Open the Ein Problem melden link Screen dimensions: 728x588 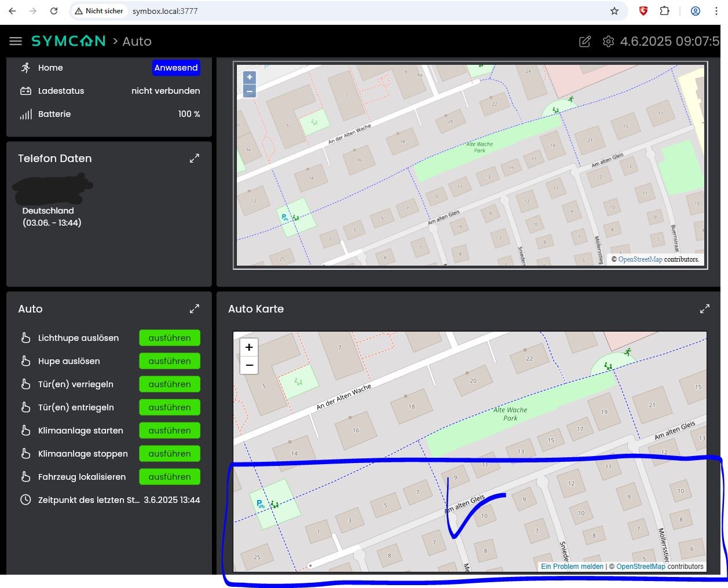coord(572,567)
